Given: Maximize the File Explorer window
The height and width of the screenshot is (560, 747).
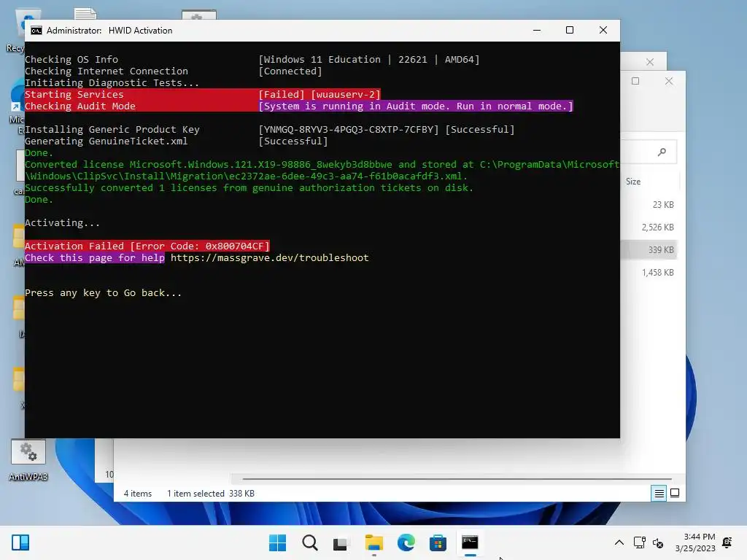Looking at the screenshot, I should point(635,81).
